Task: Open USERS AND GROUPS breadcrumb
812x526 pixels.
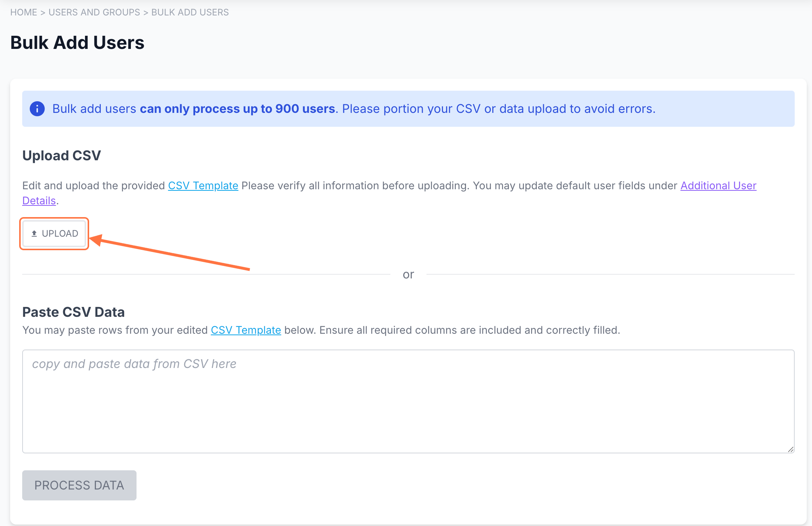Action: [94, 12]
